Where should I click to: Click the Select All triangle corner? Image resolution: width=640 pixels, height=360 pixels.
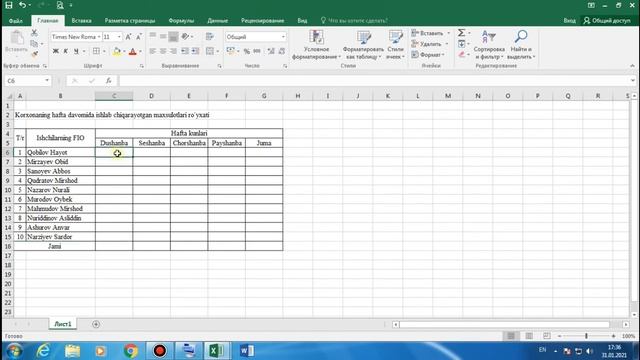9,96
